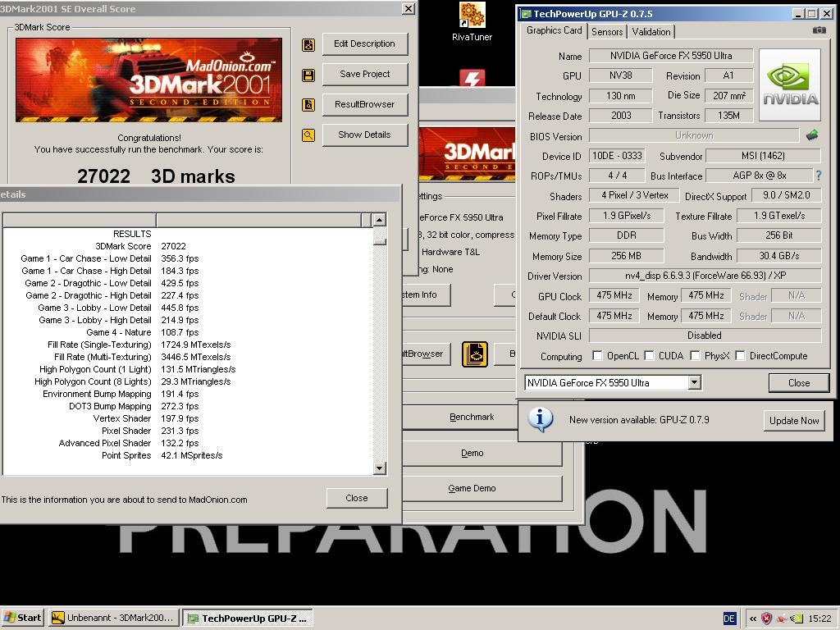The image size is (840, 630).
Task: Click the Show Details magnifier icon
Action: point(308,135)
